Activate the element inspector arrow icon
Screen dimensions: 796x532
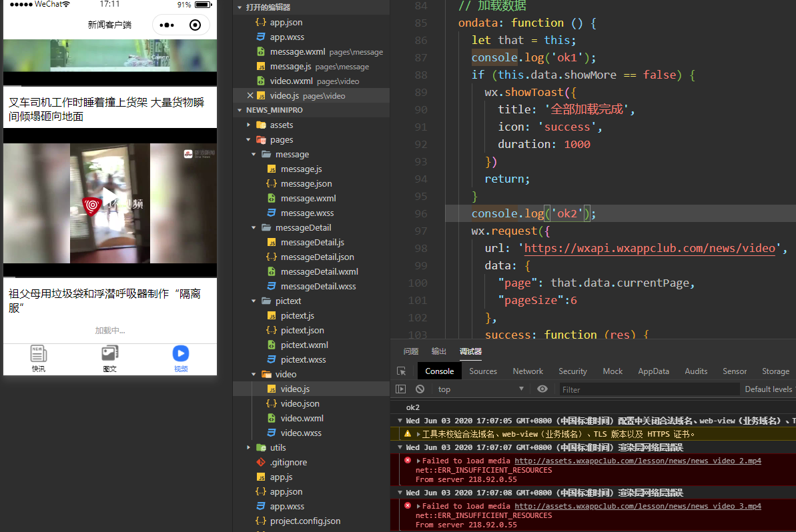[x=401, y=371]
